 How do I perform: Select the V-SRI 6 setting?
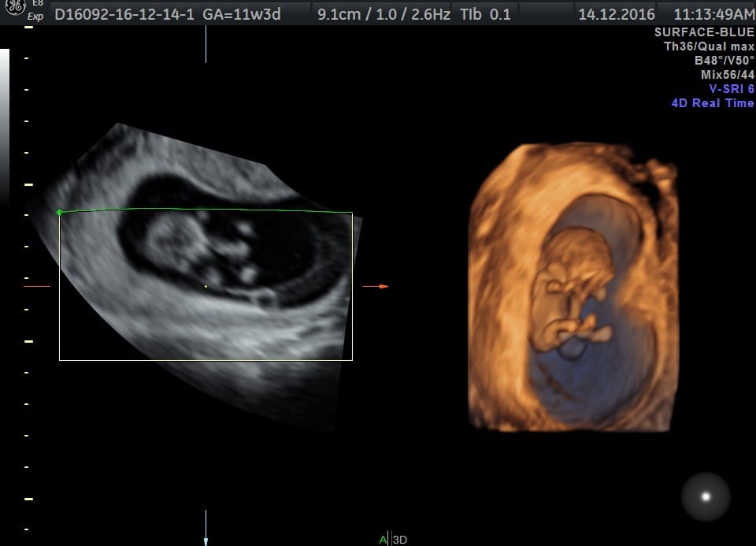pyautogui.click(x=732, y=89)
